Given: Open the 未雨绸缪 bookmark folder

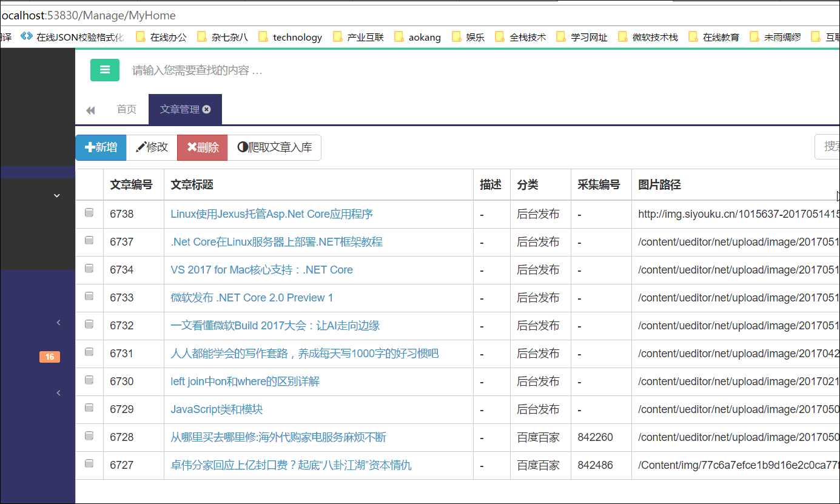Looking at the screenshot, I should pyautogui.click(x=775, y=37).
